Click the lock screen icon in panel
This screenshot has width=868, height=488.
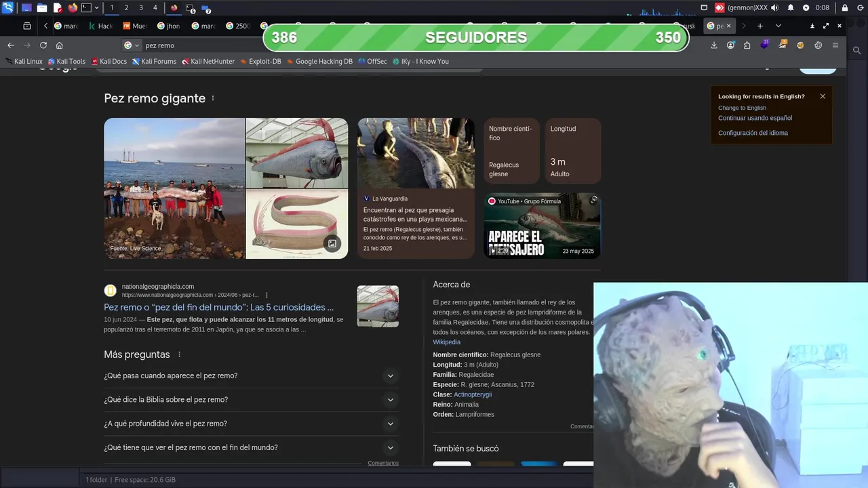point(845,7)
